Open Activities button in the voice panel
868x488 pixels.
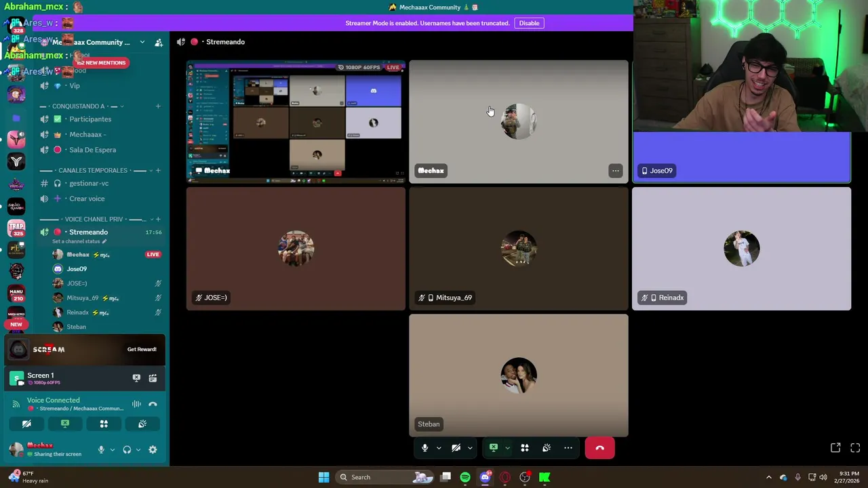point(104,424)
